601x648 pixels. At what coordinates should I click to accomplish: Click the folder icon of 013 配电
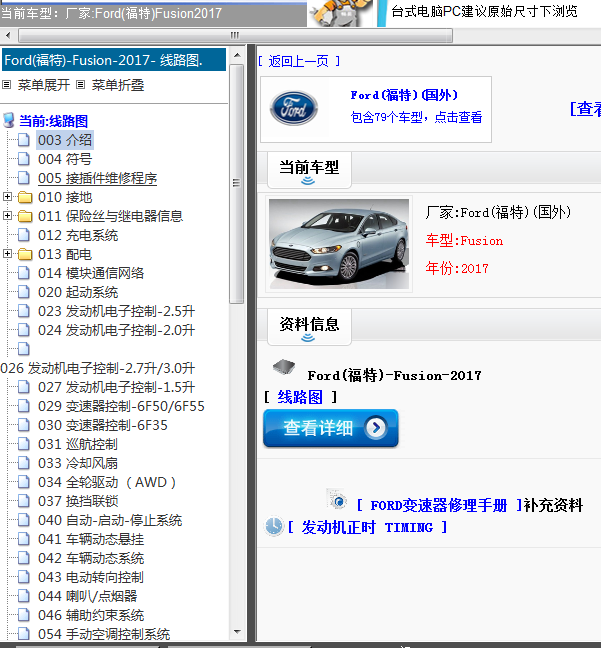tap(25, 254)
